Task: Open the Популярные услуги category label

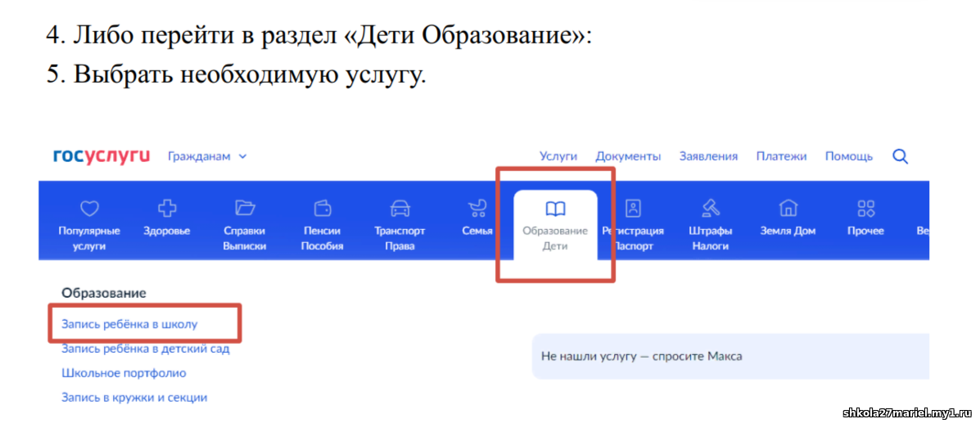Action: pyautogui.click(x=89, y=239)
